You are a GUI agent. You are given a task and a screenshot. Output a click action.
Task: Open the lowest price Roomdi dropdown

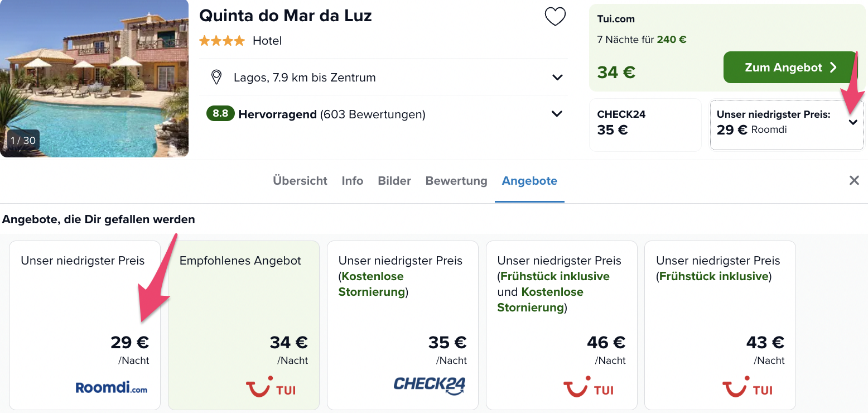(787, 125)
